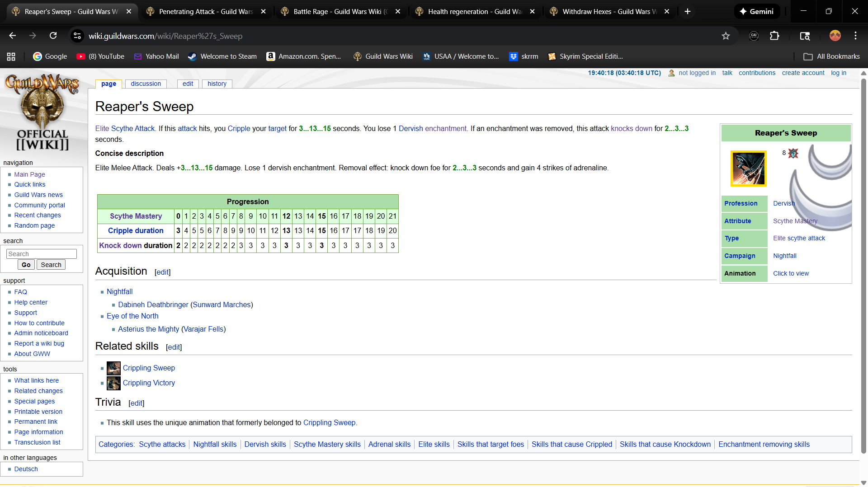Screen dimensions: 868x487
Task: Open the Amazon.com bookmark
Action: pyautogui.click(x=304, y=56)
